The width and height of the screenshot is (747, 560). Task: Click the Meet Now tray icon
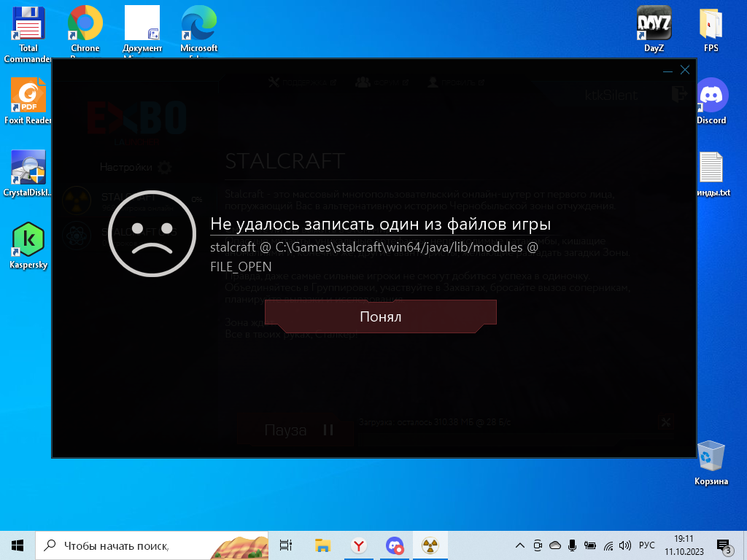pyautogui.click(x=538, y=545)
